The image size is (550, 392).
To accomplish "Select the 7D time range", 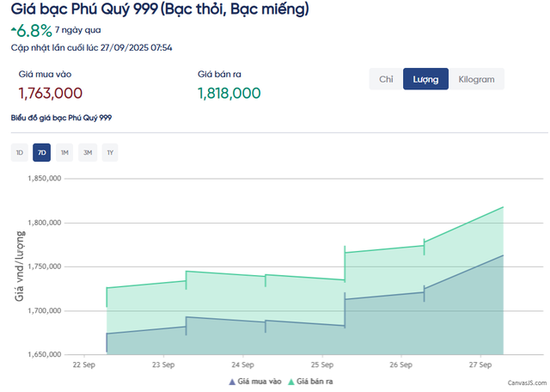I will 41,153.
